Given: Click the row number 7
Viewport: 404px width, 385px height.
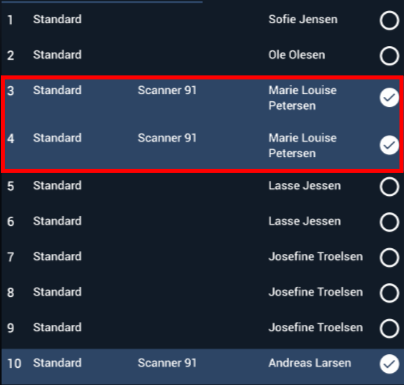Looking at the screenshot, I should pyautogui.click(x=10, y=257).
